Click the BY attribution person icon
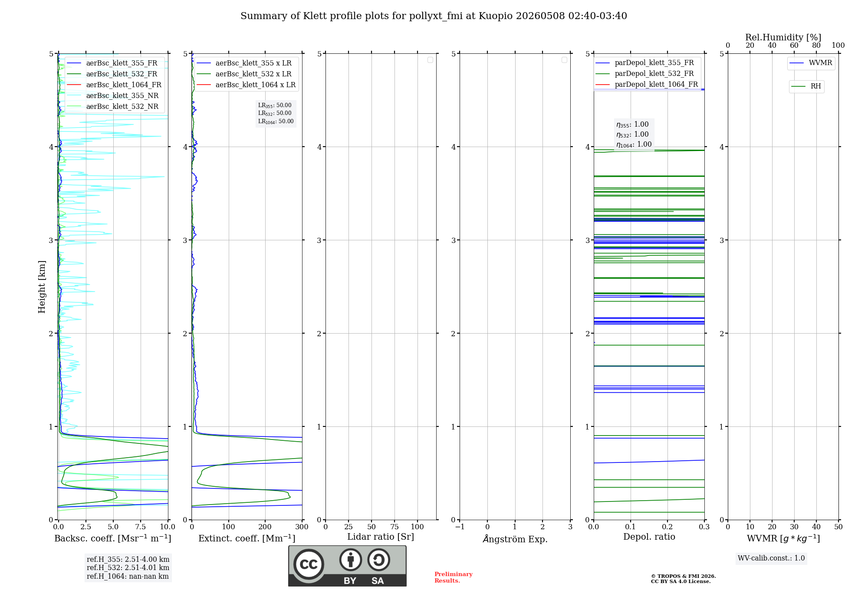 click(351, 559)
